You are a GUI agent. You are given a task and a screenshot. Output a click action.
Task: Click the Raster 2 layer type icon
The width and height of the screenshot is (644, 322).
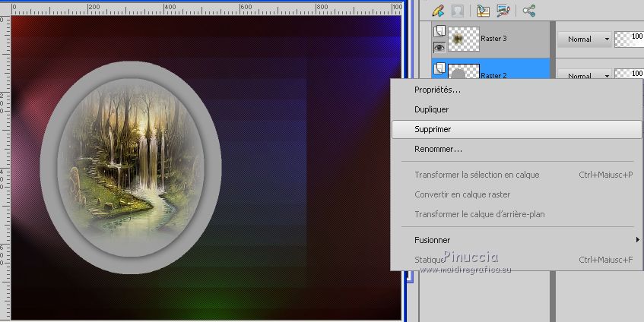point(439,68)
